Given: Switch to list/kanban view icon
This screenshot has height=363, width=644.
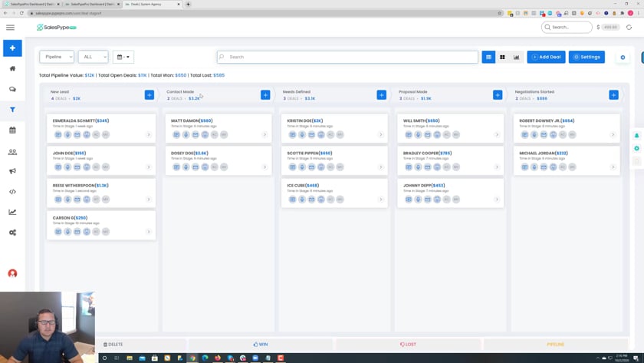Looking at the screenshot, I should click(x=488, y=57).
